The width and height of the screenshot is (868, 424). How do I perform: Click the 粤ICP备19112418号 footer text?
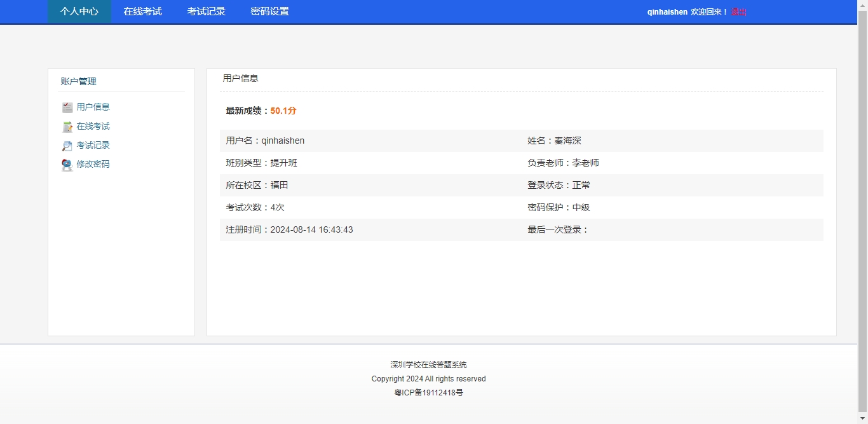tap(428, 393)
